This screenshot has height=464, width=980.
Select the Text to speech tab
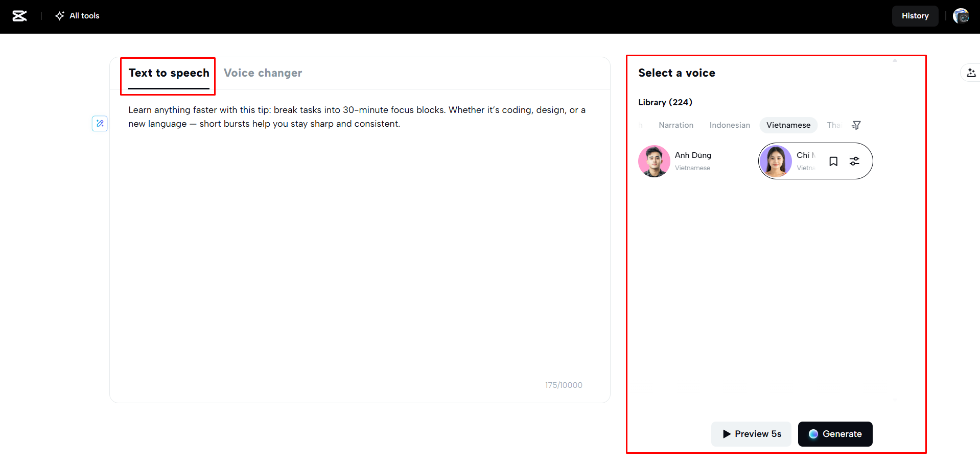coord(168,73)
